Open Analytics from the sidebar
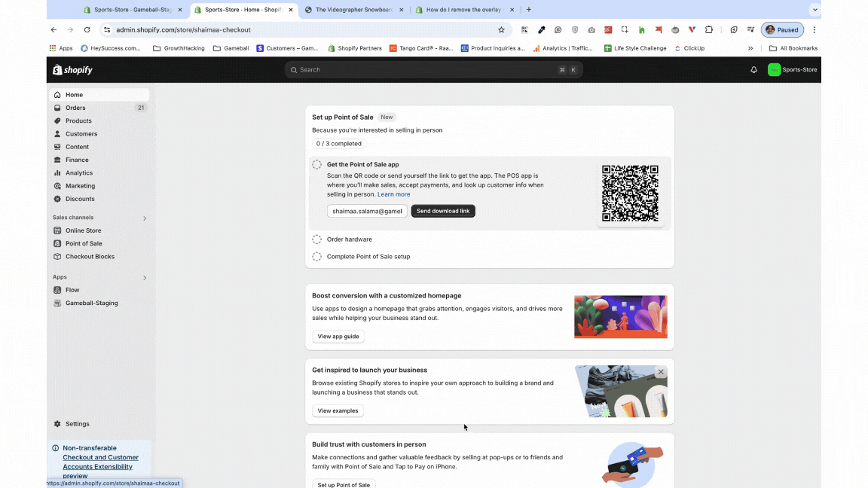 [x=80, y=172]
